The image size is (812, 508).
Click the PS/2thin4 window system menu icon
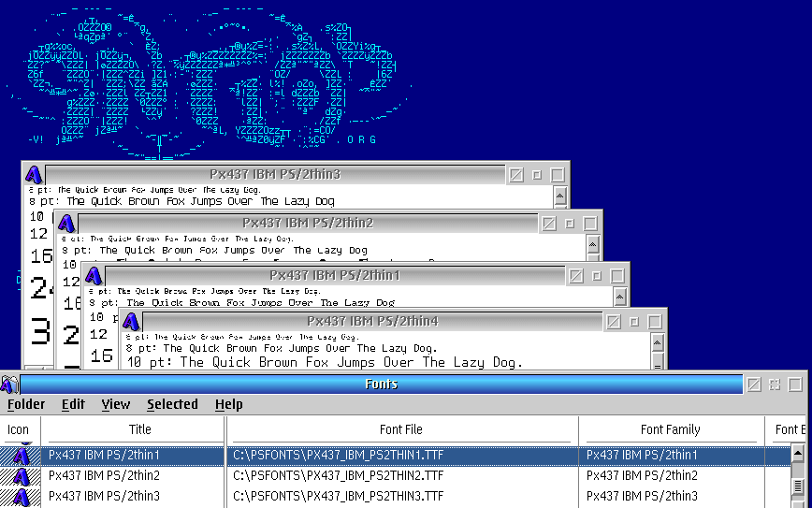pos(131,321)
